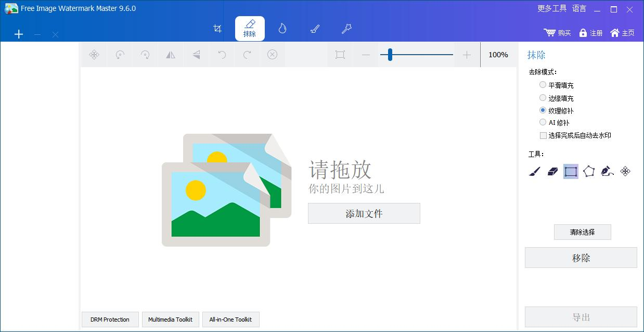Select the Eraser tool in the right panel

click(x=552, y=171)
